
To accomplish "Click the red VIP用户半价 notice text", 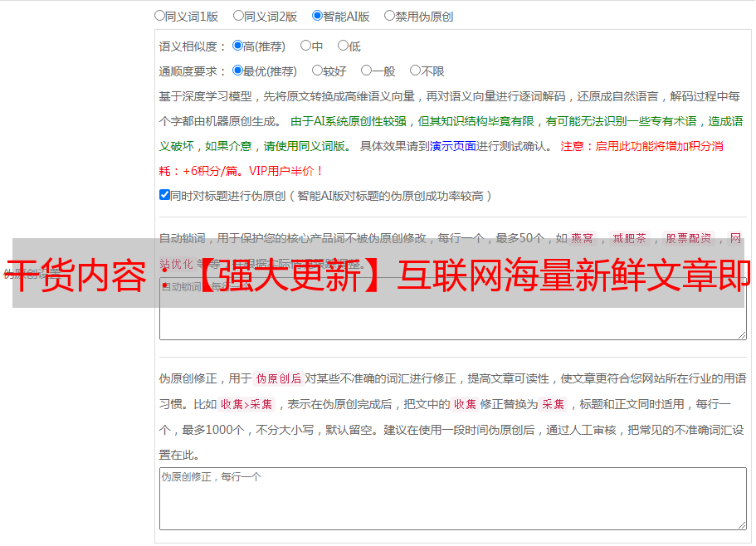I will point(285,171).
